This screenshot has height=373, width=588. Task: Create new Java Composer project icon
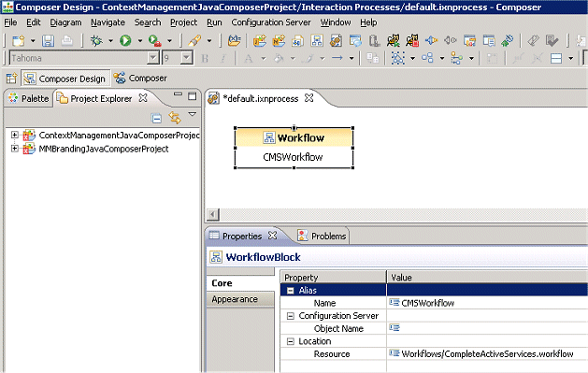(260, 40)
